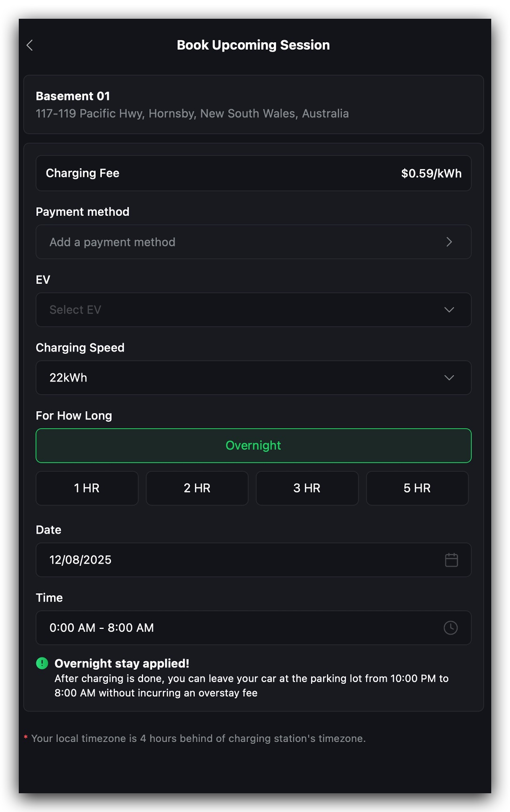Screen dimensions: 510x812
Task: Click the Charging Speed dropdown arrow
Action: [449, 378]
